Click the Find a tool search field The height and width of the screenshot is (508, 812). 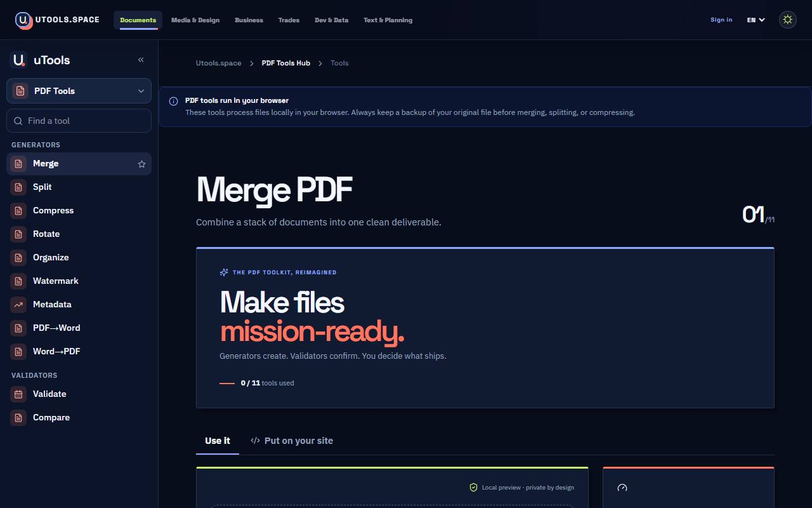(x=79, y=121)
